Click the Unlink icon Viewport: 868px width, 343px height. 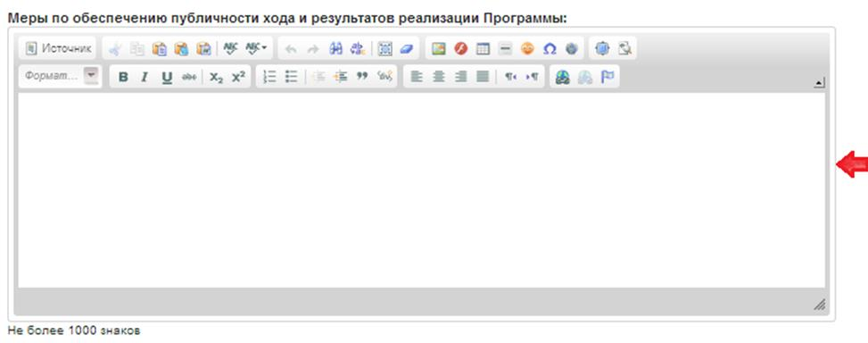584,77
